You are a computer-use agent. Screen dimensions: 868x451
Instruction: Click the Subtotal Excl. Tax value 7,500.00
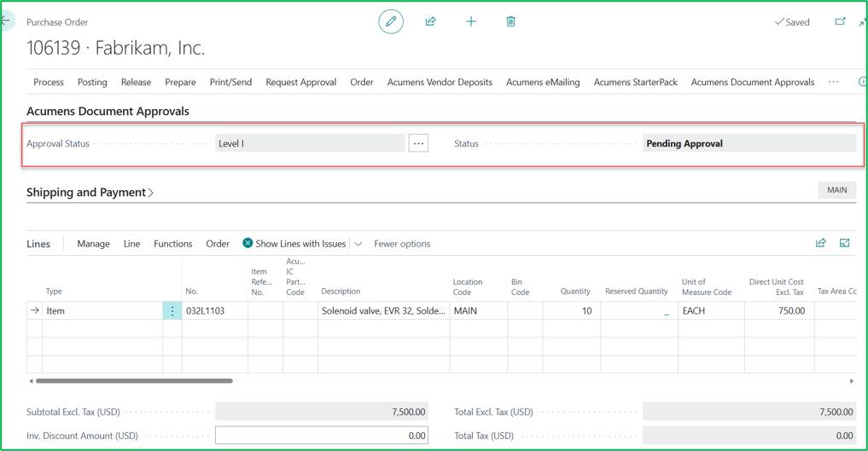[322, 412]
